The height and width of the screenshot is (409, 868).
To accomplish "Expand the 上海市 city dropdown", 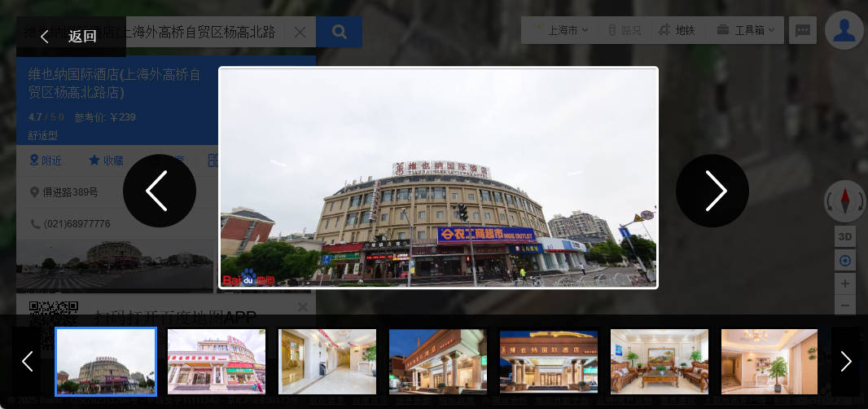I will click(562, 30).
